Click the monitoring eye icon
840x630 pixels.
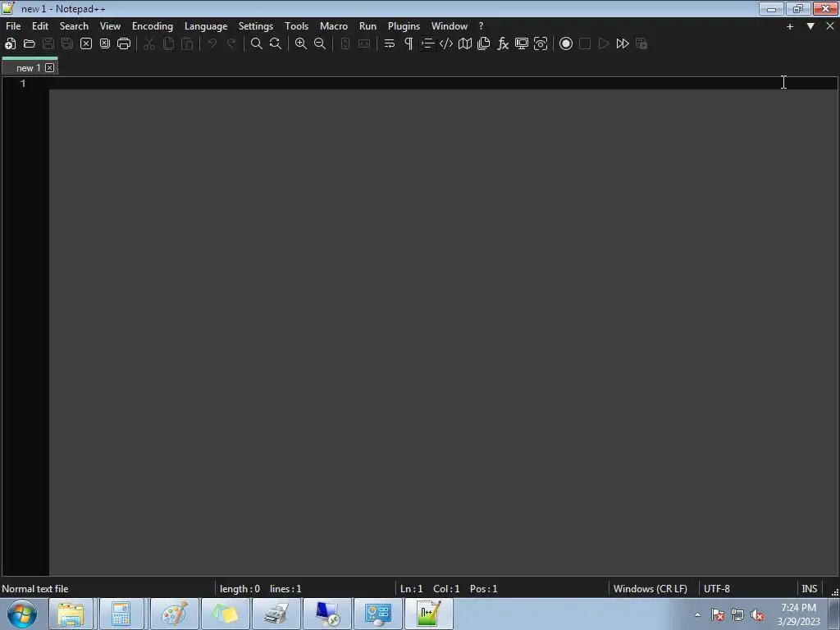click(541, 44)
